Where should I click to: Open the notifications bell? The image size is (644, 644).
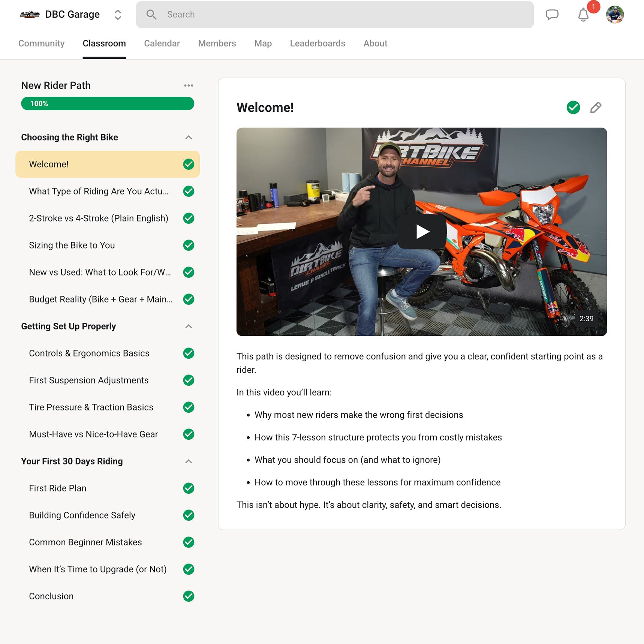[x=583, y=15]
